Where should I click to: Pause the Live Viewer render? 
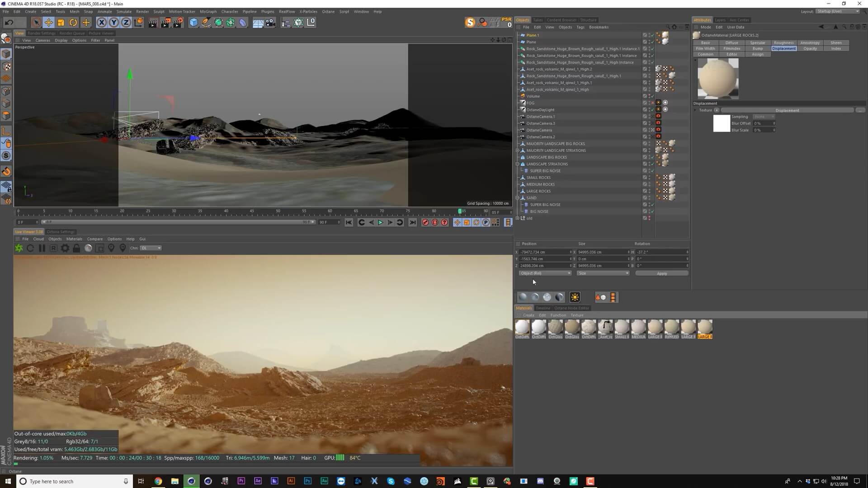pos(42,248)
